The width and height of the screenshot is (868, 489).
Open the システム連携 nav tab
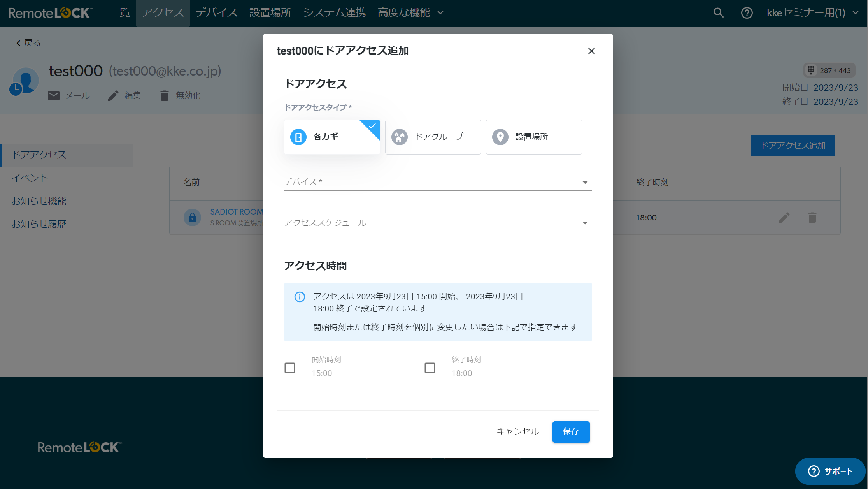[x=335, y=13]
